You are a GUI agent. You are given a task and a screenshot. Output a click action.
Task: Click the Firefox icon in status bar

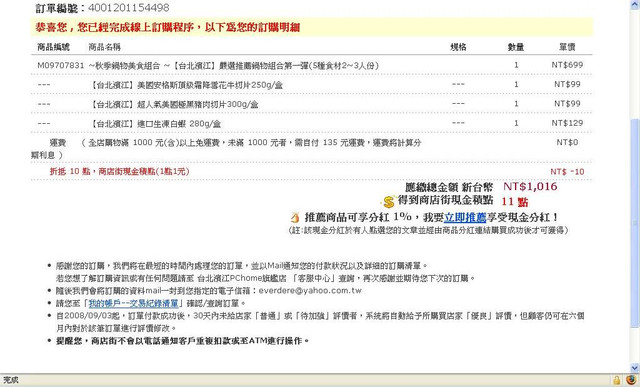point(631,380)
